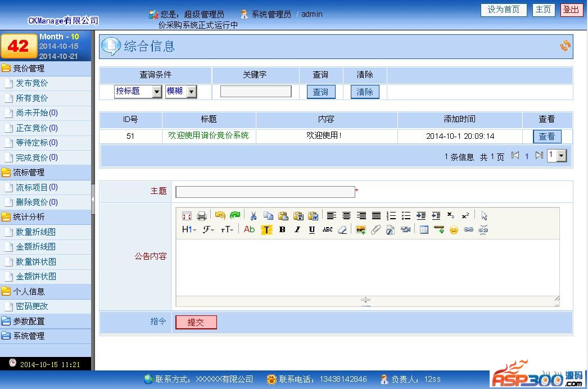
Task: Open 发布竞价 in sidebar
Action: [32, 83]
